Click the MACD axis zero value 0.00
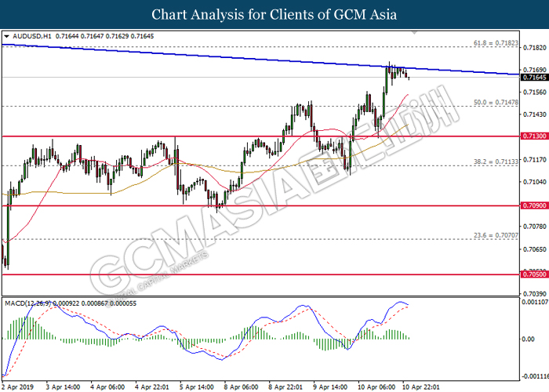Viewport: 549px width, 392px height. coord(529,339)
